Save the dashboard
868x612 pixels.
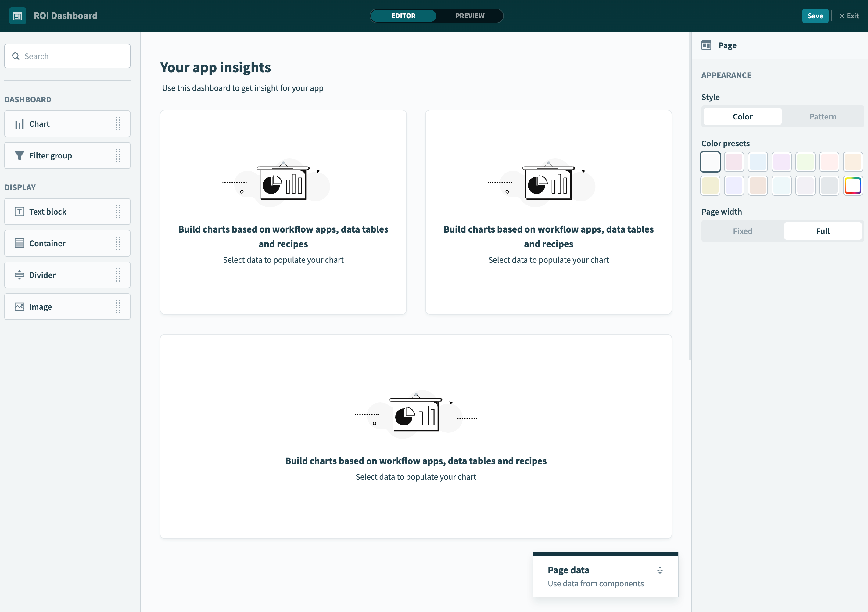[x=815, y=16]
